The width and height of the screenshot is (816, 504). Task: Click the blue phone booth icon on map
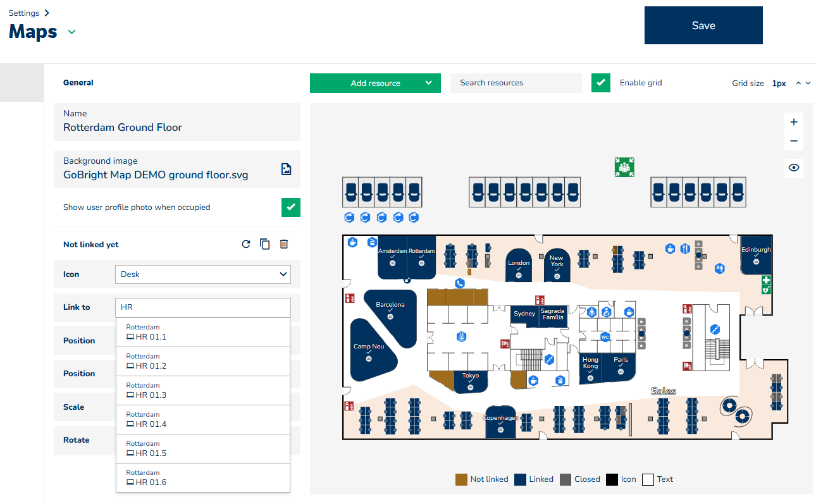point(460,283)
